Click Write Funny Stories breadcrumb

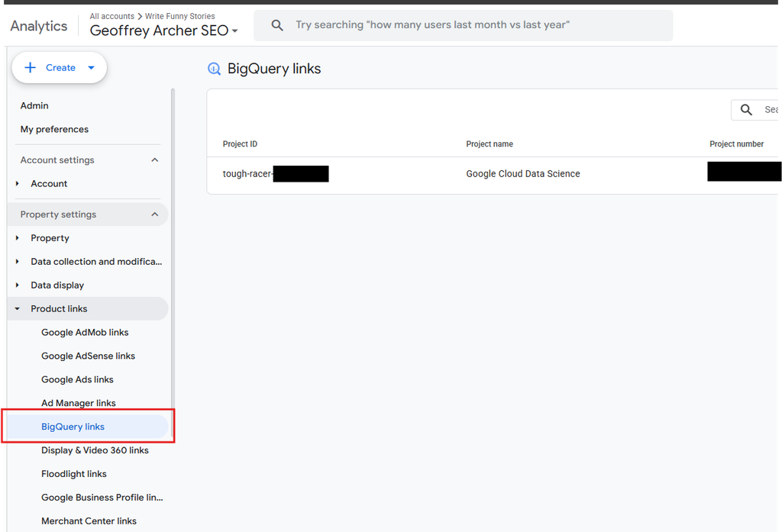click(180, 16)
